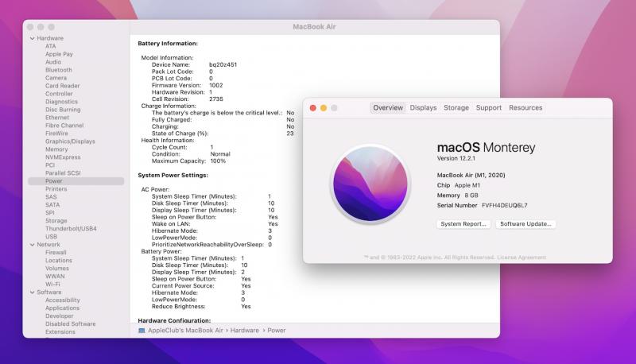Viewport: 636px width, 364px height.
Task: Select Disabled Software in sidebar
Action: click(70, 324)
